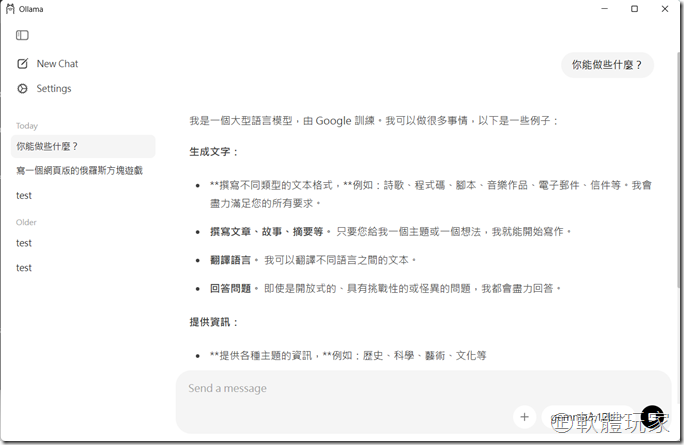Screen dimensions: 684x445
Task: Click the 翻譯語言 bullet point text
Action: point(232,260)
